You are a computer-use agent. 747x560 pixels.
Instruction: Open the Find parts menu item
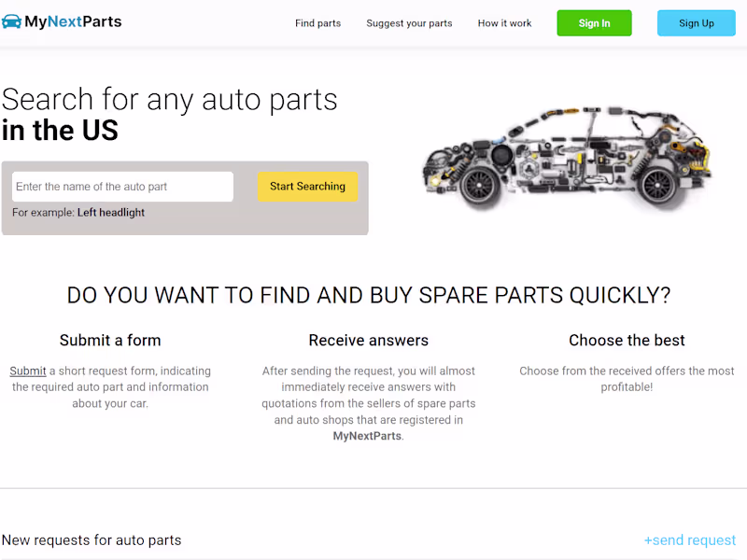(317, 23)
